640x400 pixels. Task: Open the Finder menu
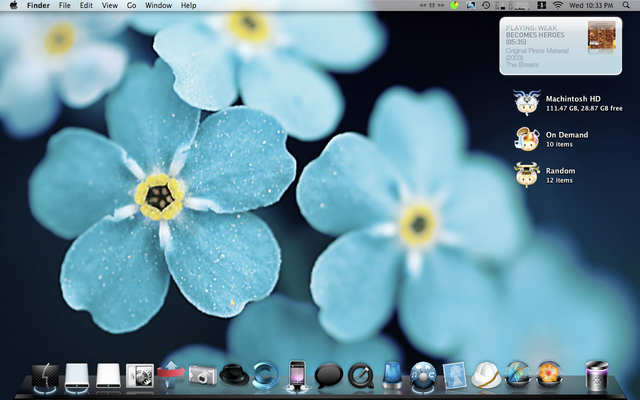tap(38, 5)
